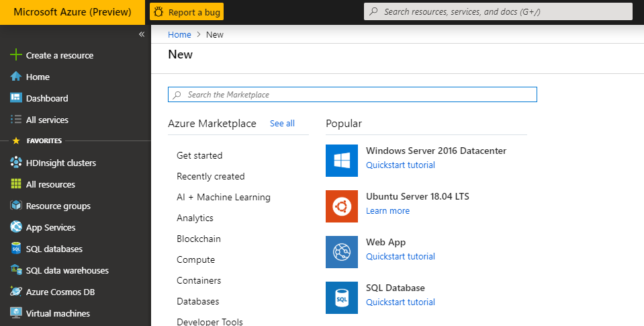Click the Search the Marketplace field

353,95
